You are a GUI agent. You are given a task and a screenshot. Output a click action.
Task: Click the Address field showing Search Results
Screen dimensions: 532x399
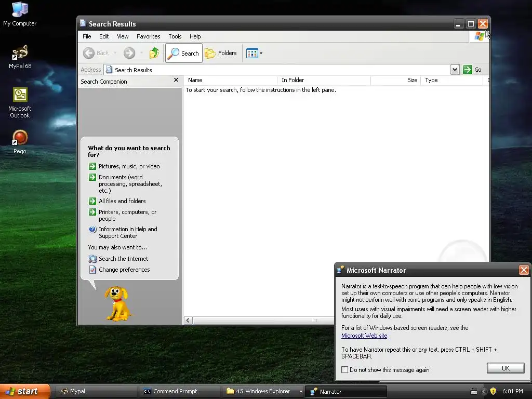tap(277, 70)
